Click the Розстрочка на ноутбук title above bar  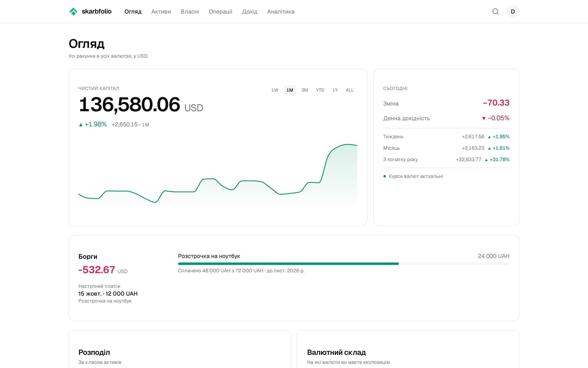[x=209, y=256]
